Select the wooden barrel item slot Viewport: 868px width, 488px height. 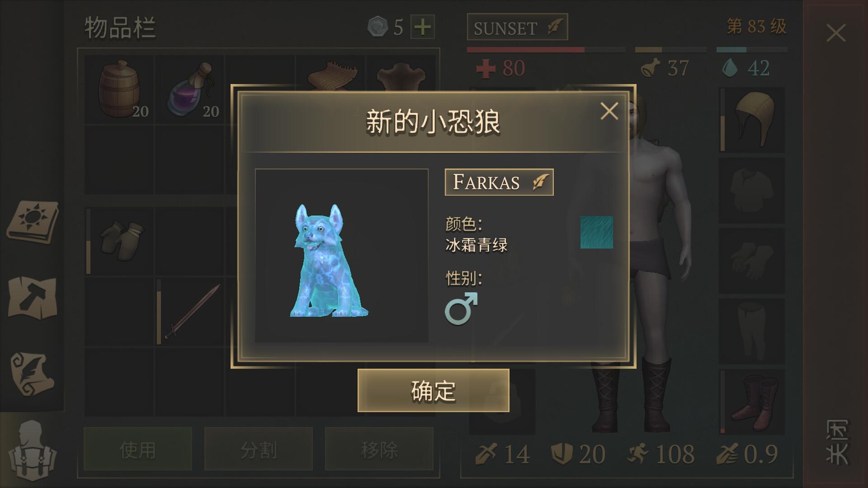coord(119,89)
